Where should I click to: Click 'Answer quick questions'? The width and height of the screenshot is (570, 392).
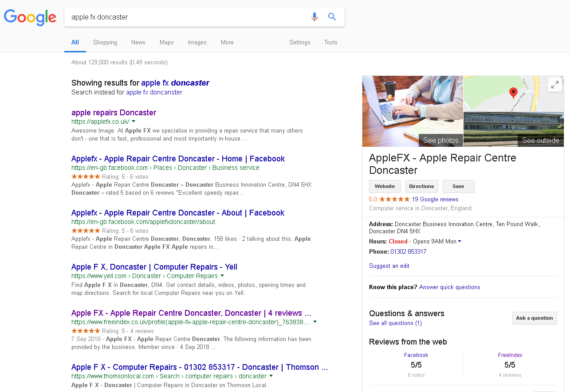coord(450,287)
